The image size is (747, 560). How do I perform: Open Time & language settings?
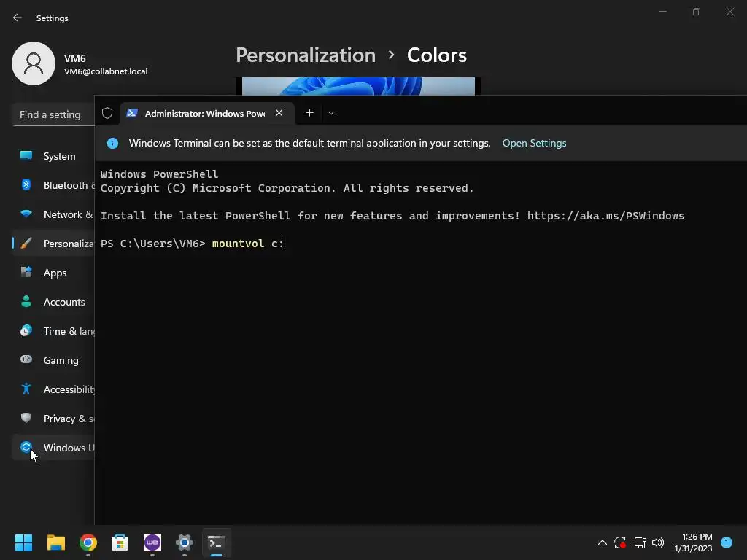point(53,331)
